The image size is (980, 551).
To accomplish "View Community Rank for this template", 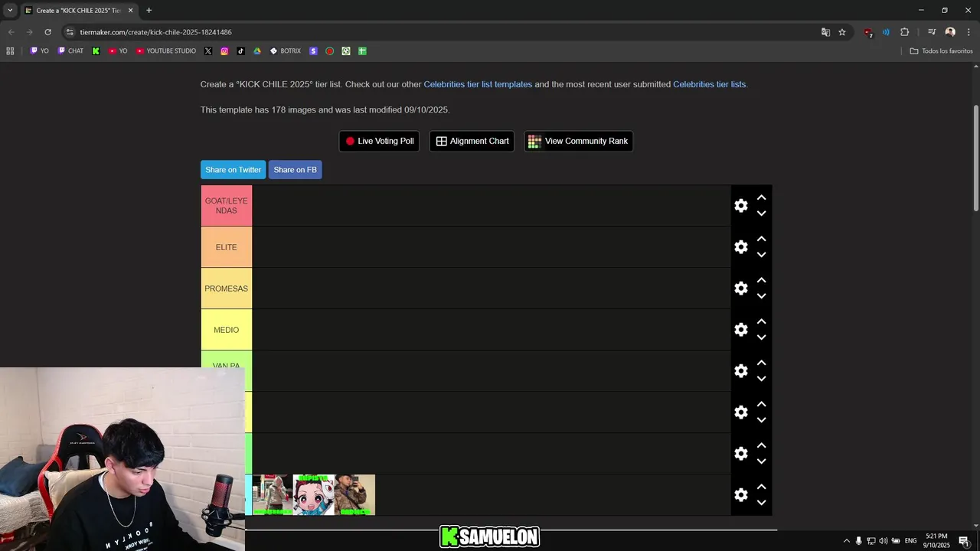I will pyautogui.click(x=578, y=141).
